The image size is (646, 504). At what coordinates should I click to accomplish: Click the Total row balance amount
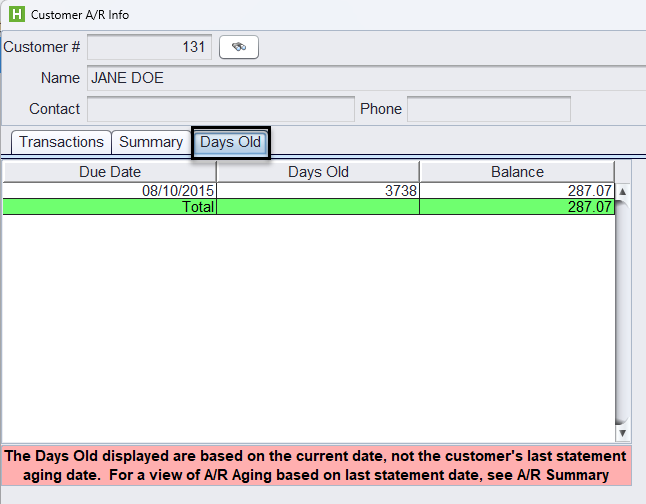pos(517,207)
